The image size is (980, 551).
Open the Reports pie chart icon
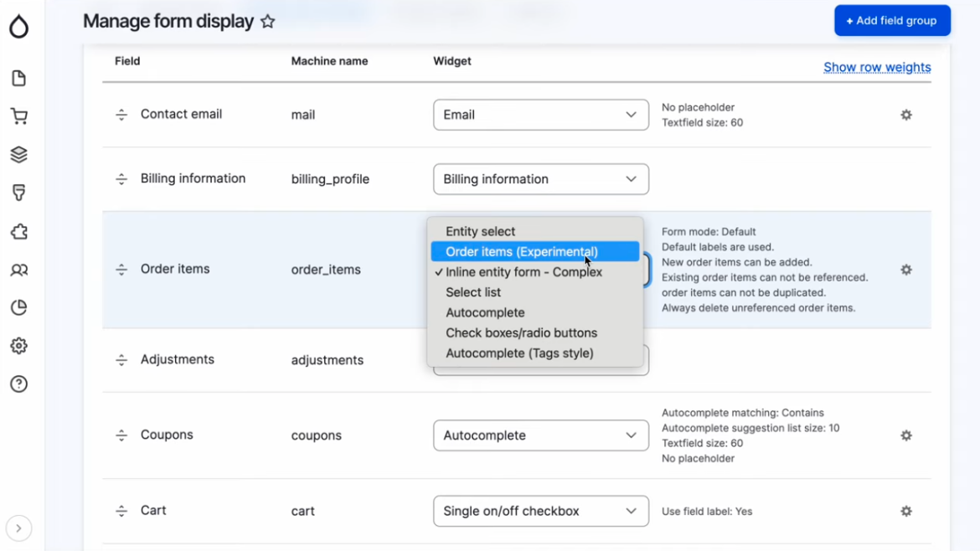point(18,307)
